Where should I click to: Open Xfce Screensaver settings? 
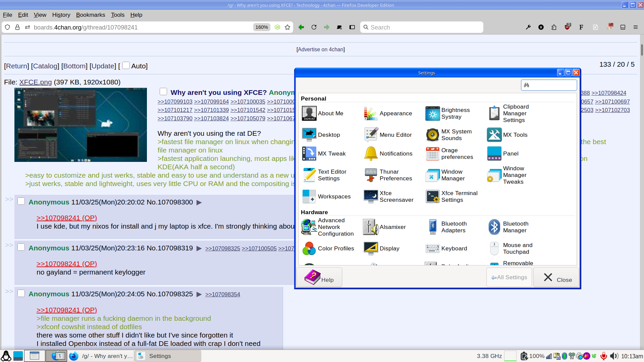pyautogui.click(x=371, y=196)
